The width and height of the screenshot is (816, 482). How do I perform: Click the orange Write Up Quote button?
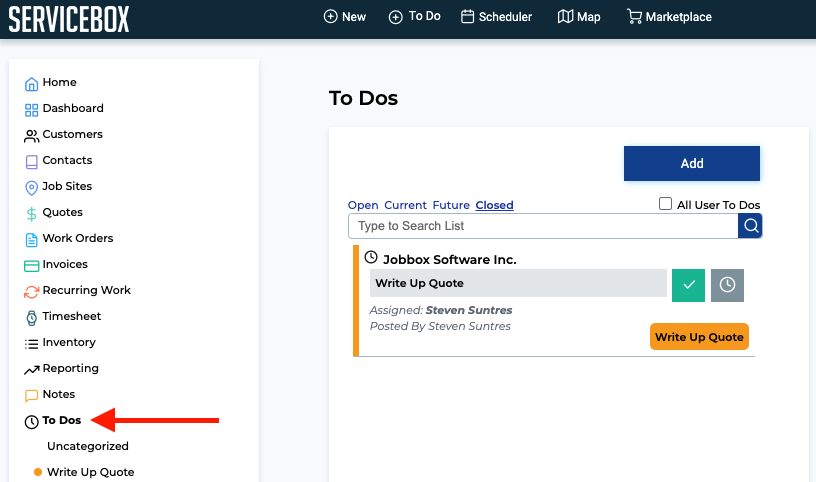(699, 337)
